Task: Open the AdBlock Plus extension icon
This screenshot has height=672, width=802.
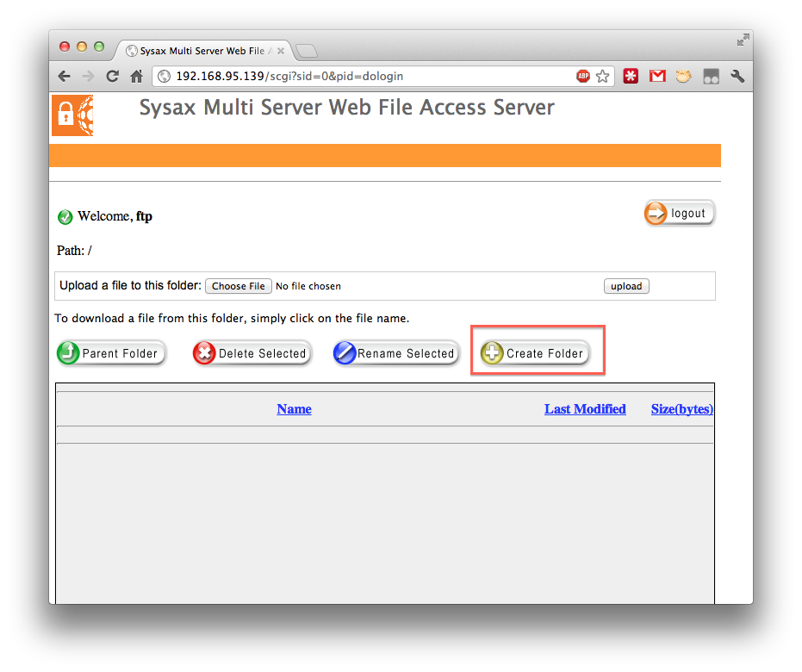Action: click(x=583, y=77)
